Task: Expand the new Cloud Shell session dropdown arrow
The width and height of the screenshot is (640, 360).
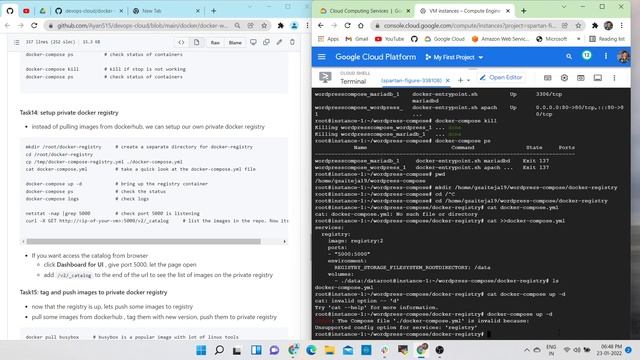Action: (x=468, y=80)
